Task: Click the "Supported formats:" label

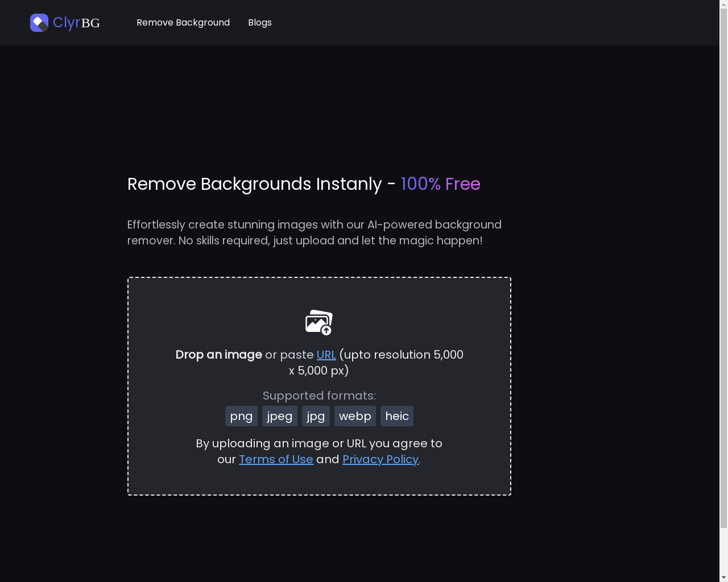Action: pyautogui.click(x=319, y=396)
